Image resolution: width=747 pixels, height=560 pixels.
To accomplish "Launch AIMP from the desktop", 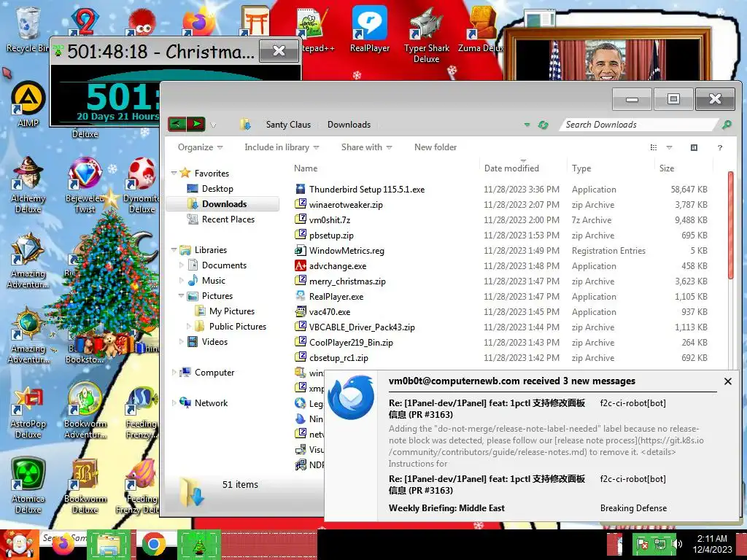I will [x=28, y=104].
